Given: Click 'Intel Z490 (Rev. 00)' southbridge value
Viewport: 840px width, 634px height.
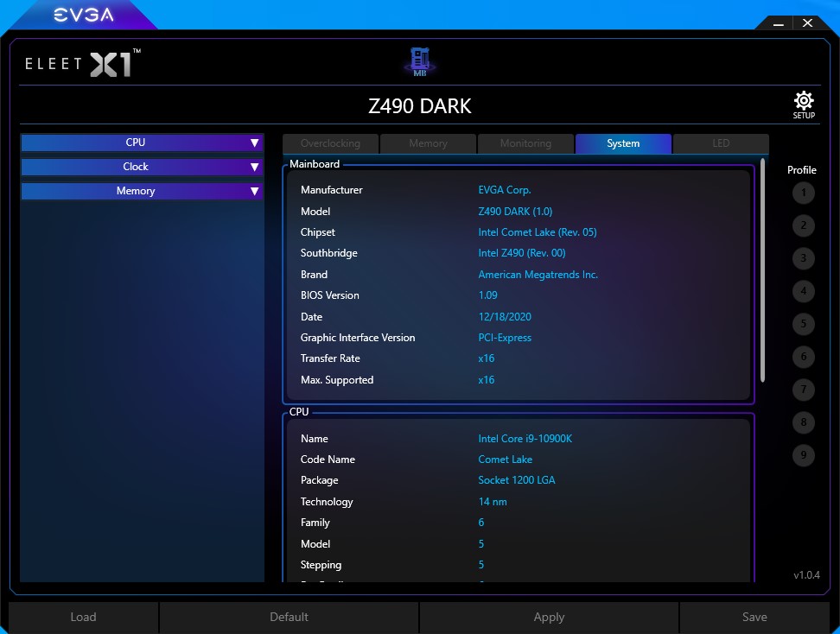Looking at the screenshot, I should (x=522, y=253).
